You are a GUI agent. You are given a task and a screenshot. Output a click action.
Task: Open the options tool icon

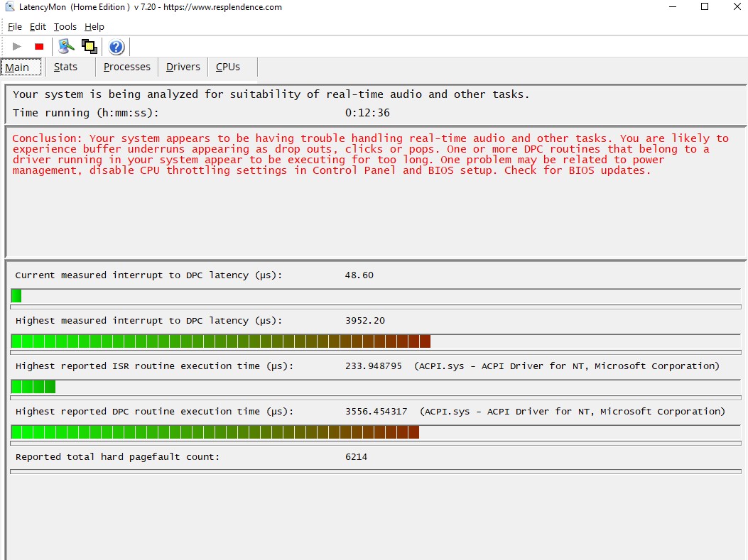pos(66,45)
